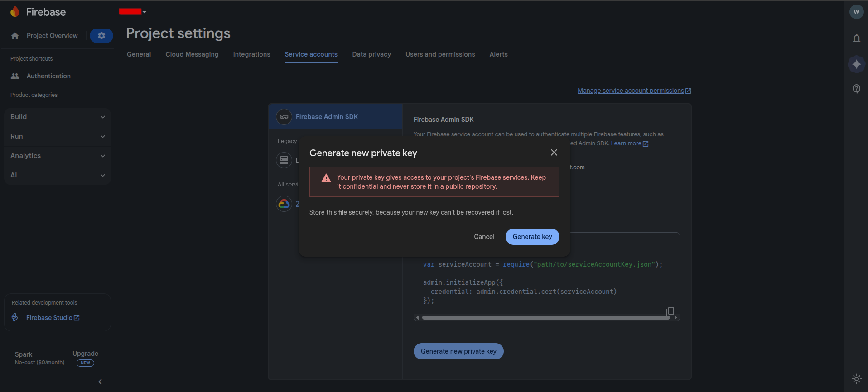The height and width of the screenshot is (392, 868).
Task: Open the Data privacy tab
Action: click(x=371, y=54)
